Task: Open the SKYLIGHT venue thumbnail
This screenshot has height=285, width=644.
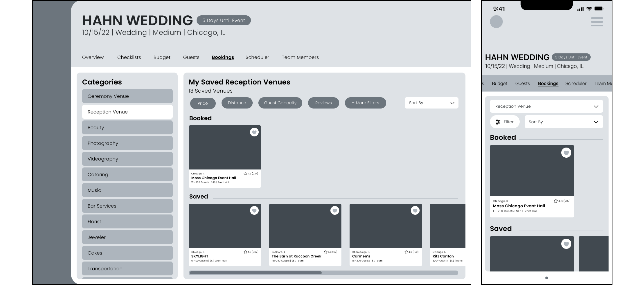Action: (225, 226)
